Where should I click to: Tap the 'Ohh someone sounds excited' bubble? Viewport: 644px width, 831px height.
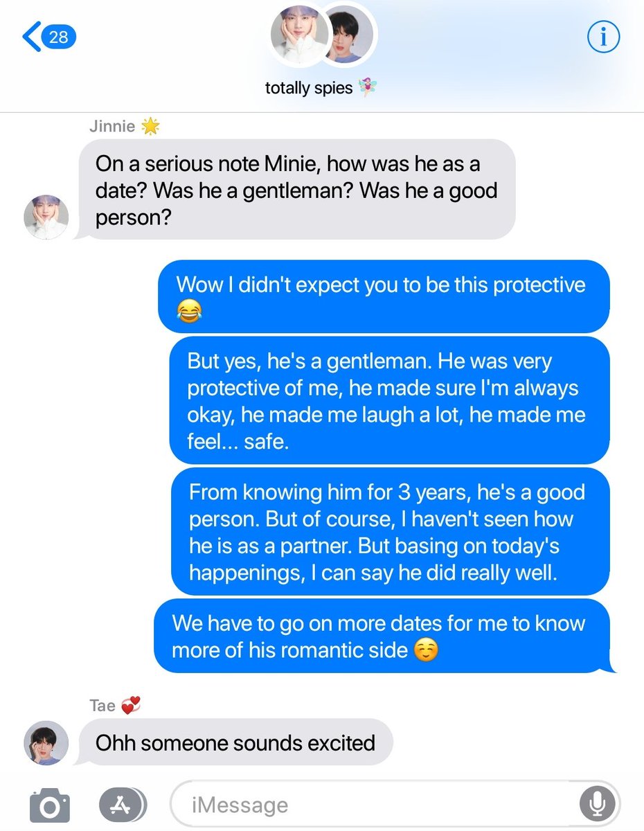235,743
